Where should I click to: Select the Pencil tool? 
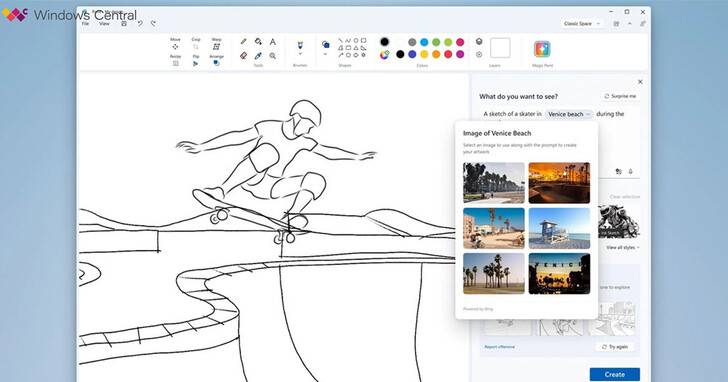tap(243, 42)
